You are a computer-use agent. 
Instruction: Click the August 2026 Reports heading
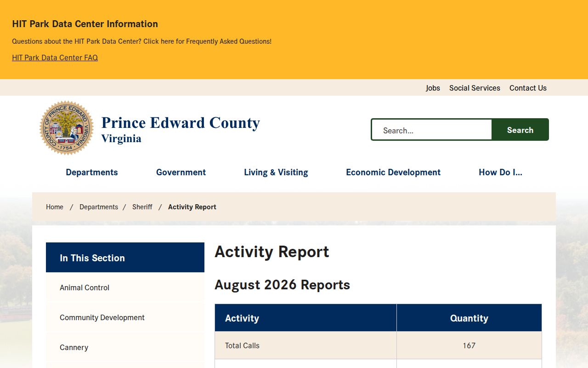(x=282, y=285)
